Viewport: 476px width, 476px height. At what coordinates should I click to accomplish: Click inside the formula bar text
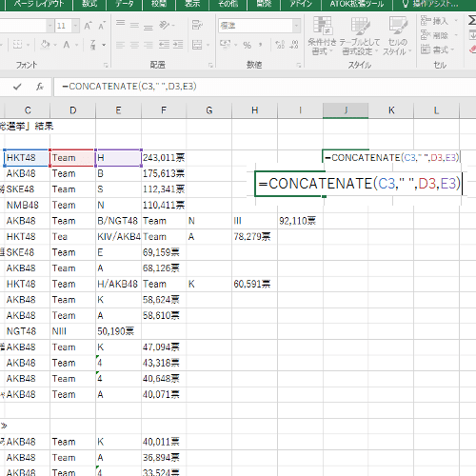coord(129,87)
